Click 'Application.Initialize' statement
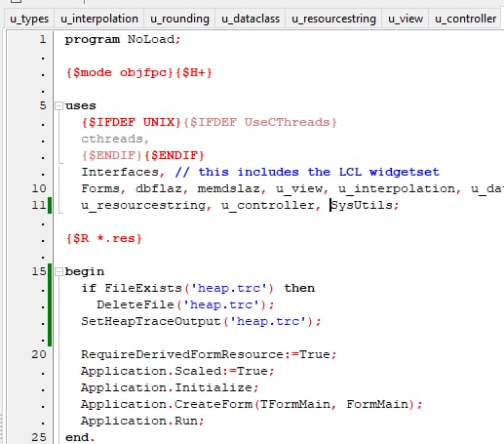The height and width of the screenshot is (444, 504). pos(167,387)
